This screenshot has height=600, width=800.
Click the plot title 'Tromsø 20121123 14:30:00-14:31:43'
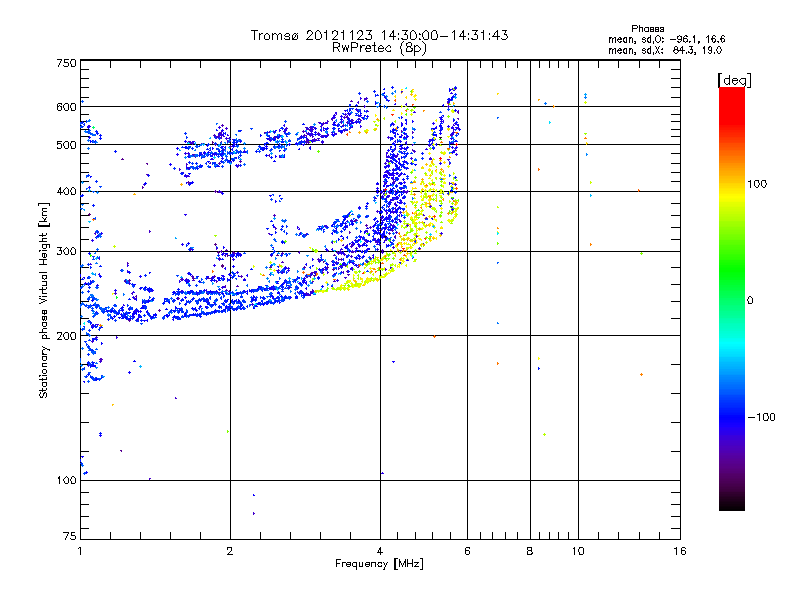379,35
